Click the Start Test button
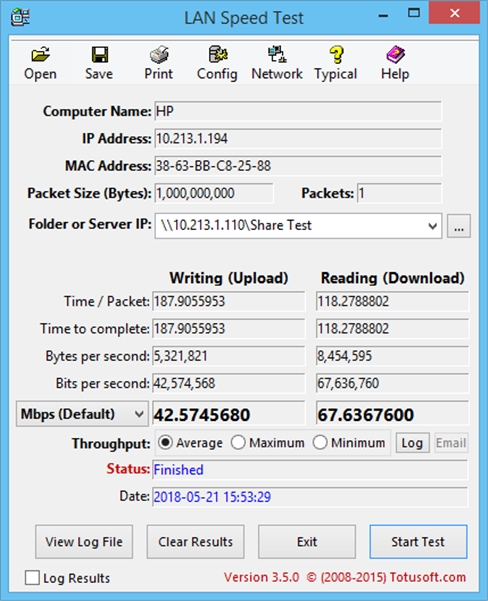 (x=418, y=542)
